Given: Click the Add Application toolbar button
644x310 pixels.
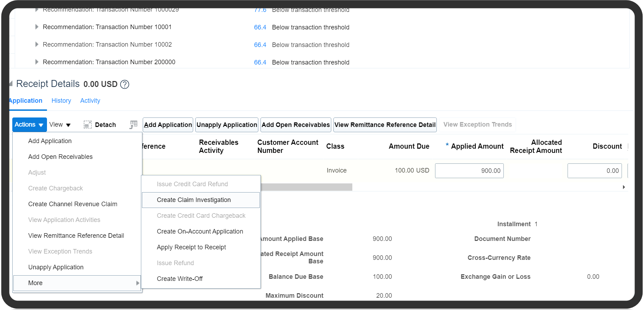Looking at the screenshot, I should tap(168, 125).
